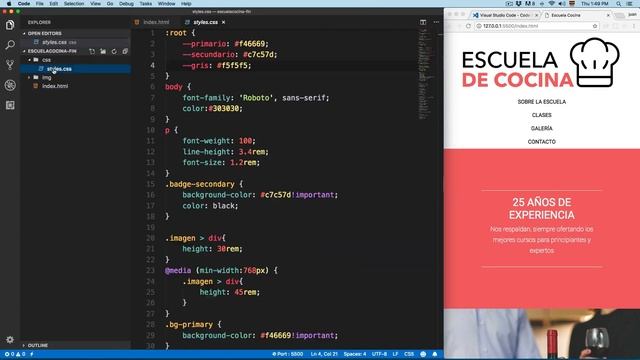Click the site info icon in address bar
The image size is (640, 360).
tap(479, 26)
